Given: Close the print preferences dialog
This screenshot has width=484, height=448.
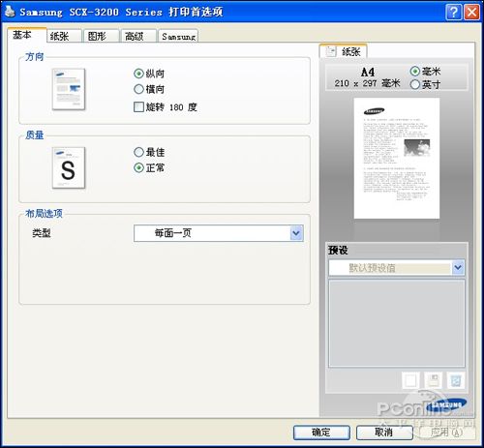Looking at the screenshot, I should tap(471, 13).
